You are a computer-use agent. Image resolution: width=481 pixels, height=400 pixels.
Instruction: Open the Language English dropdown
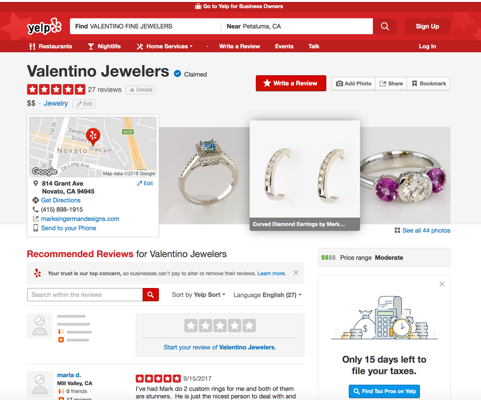click(x=267, y=295)
